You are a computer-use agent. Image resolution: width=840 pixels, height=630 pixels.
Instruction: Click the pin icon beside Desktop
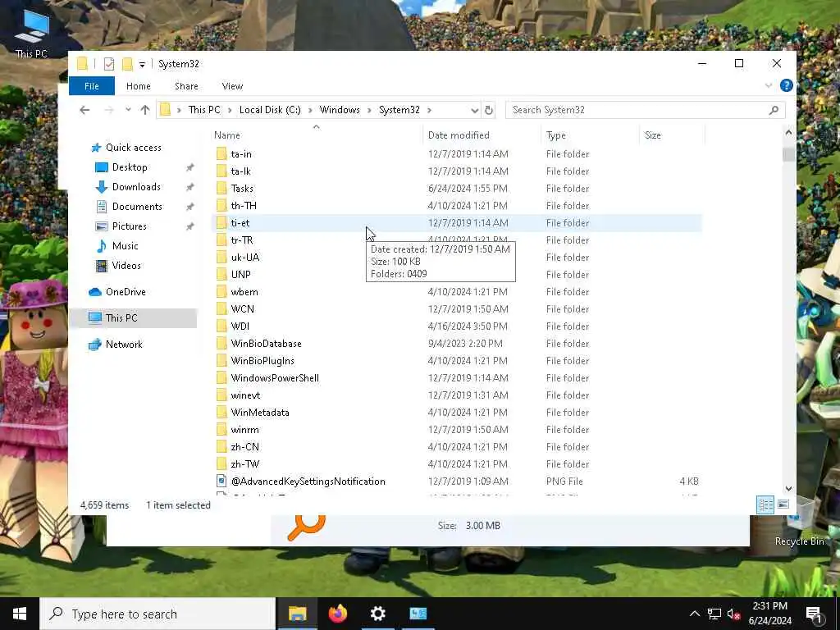189,167
